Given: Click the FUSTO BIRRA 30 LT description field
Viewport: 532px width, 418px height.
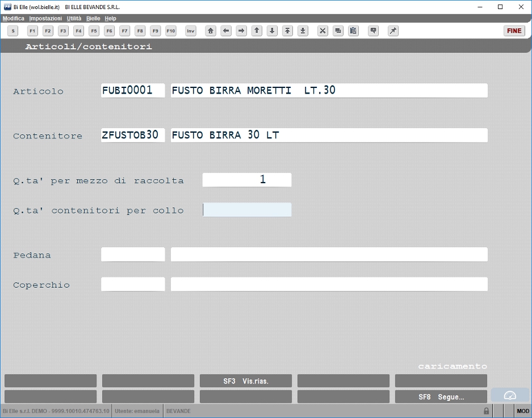Looking at the screenshot, I should pyautogui.click(x=329, y=135).
